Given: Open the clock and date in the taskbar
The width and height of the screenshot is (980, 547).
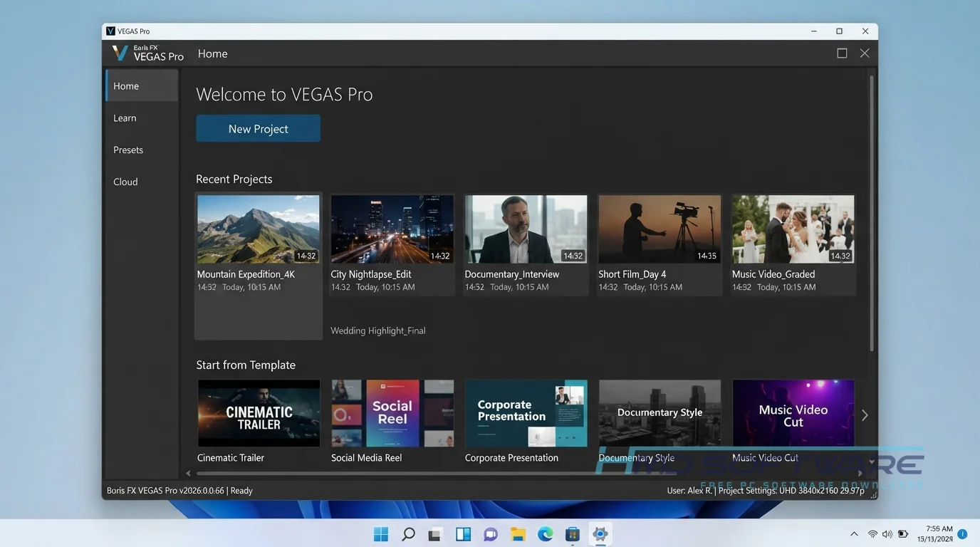Looking at the screenshot, I should (937, 533).
